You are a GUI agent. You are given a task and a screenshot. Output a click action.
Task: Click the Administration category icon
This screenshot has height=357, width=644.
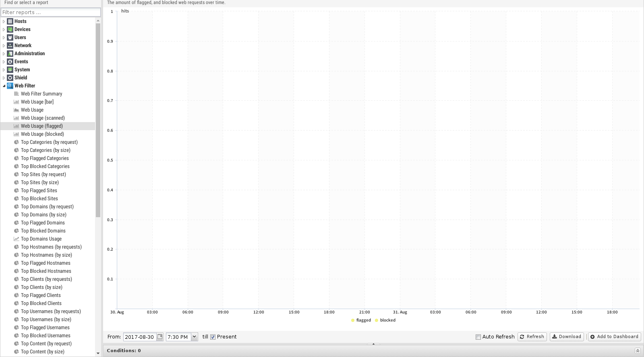(10, 54)
